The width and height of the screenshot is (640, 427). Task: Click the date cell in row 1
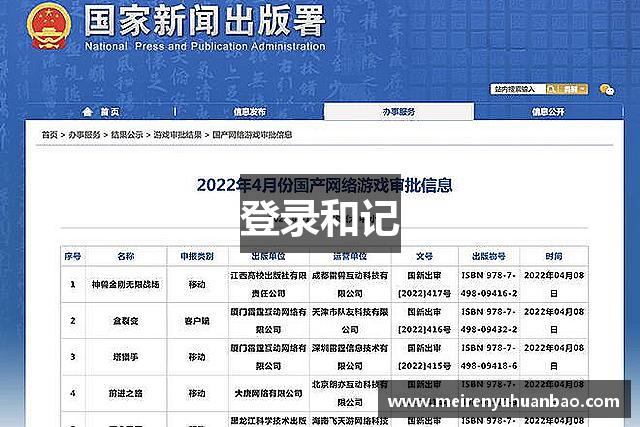(x=554, y=285)
